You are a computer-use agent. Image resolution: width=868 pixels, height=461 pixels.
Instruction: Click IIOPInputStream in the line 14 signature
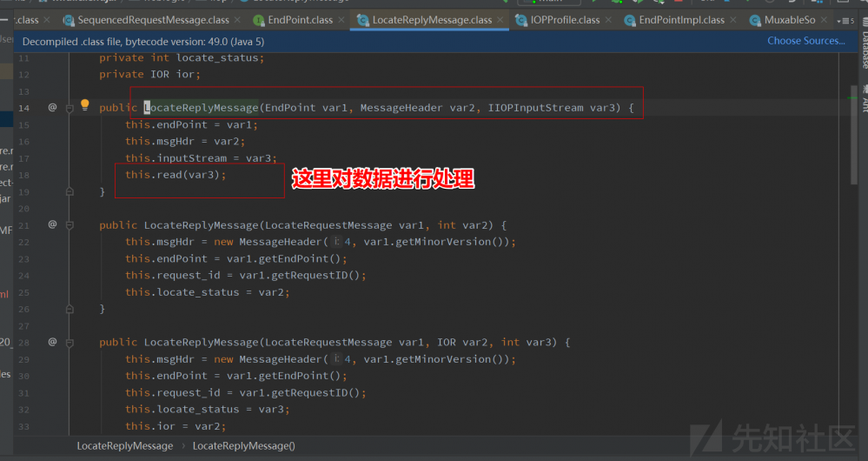[535, 108]
